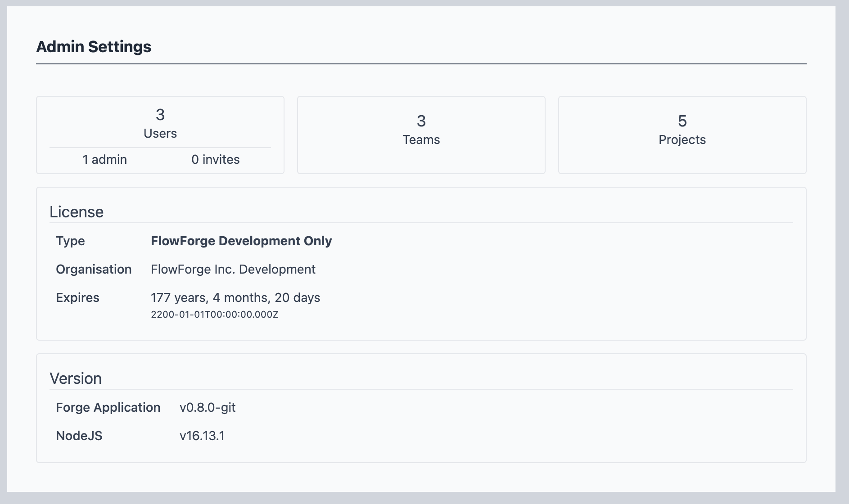Click the Users count number
Image resolution: width=849 pixels, height=504 pixels.
[x=160, y=116]
